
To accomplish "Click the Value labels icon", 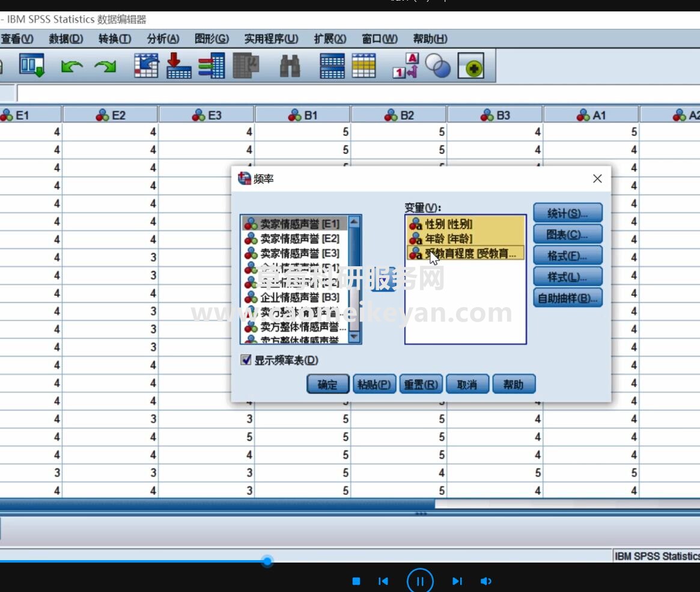I will coord(406,66).
